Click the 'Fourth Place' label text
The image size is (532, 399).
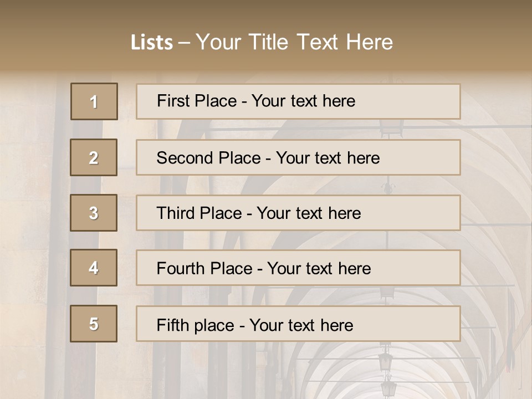pyautogui.click(x=204, y=269)
